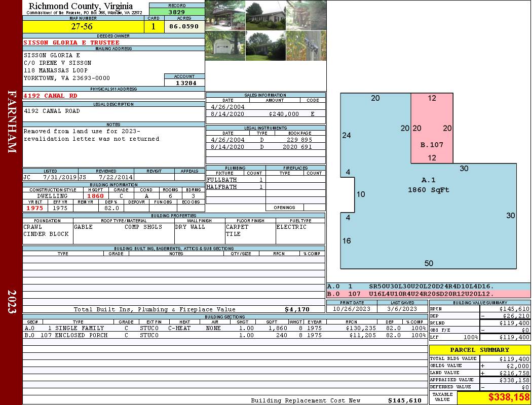Click the notes text about land use

point(92,135)
